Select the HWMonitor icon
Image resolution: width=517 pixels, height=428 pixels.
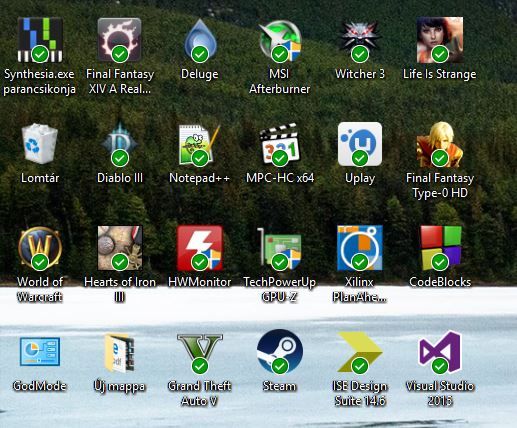pyautogui.click(x=200, y=248)
